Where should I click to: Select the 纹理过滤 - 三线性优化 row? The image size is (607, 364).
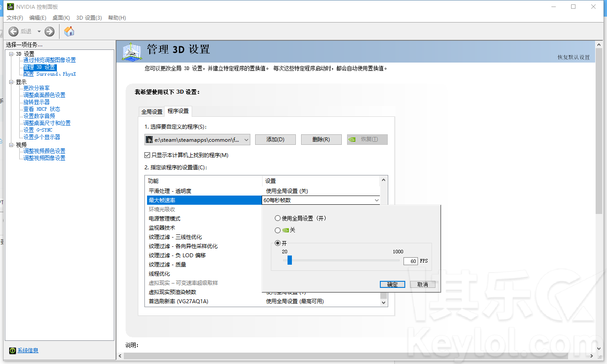pyautogui.click(x=204, y=237)
